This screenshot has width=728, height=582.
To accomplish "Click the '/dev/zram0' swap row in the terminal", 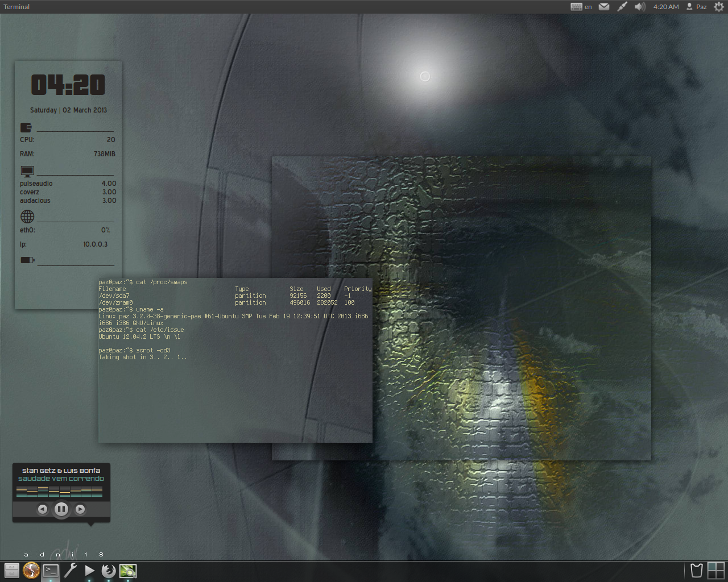I will point(226,302).
